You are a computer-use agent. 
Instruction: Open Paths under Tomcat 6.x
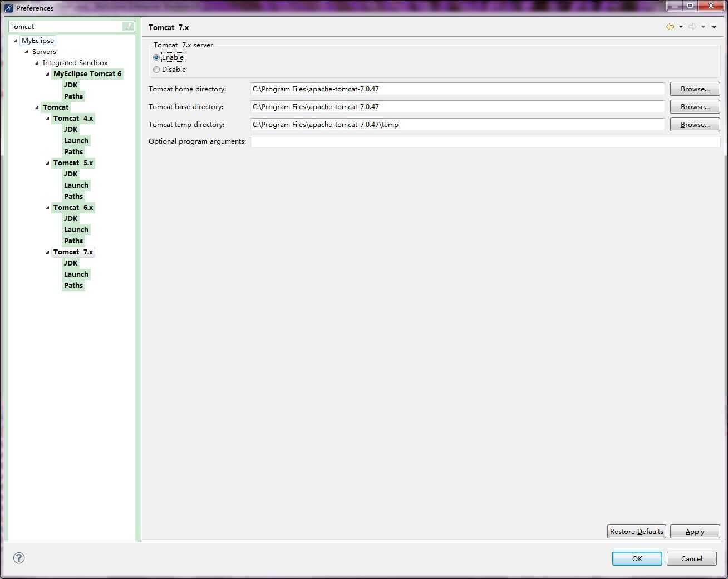pyautogui.click(x=73, y=241)
